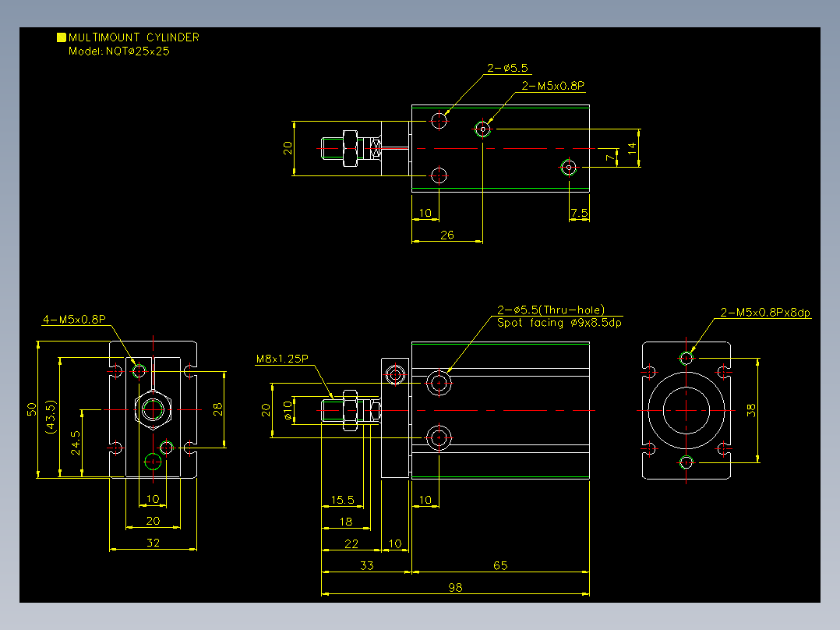Click the 50 height dimension value
This screenshot has height=630, width=840.
click(32, 409)
